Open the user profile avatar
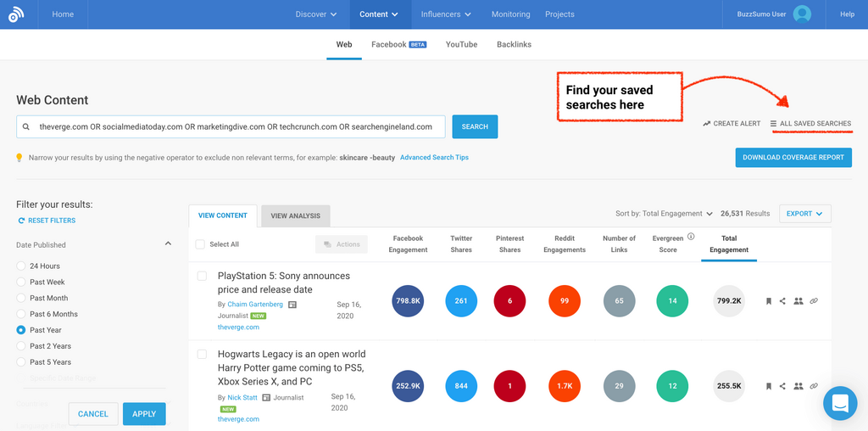868x431 pixels. tap(802, 14)
